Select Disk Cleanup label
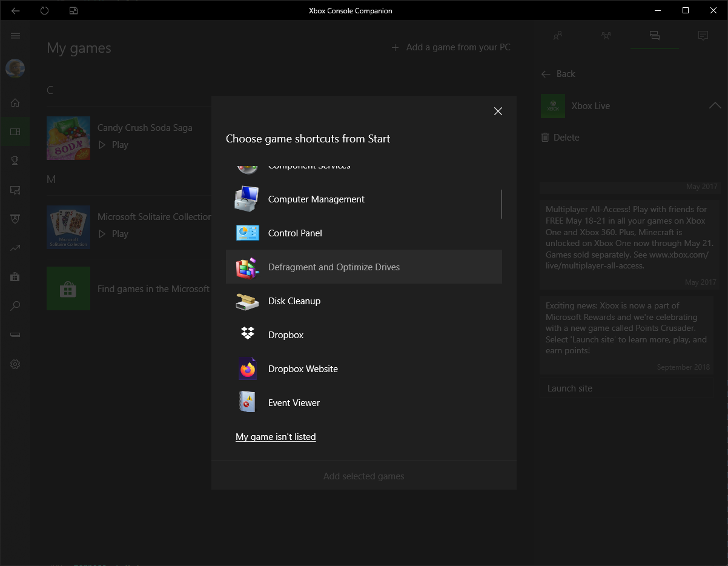The height and width of the screenshot is (566, 728). click(294, 301)
